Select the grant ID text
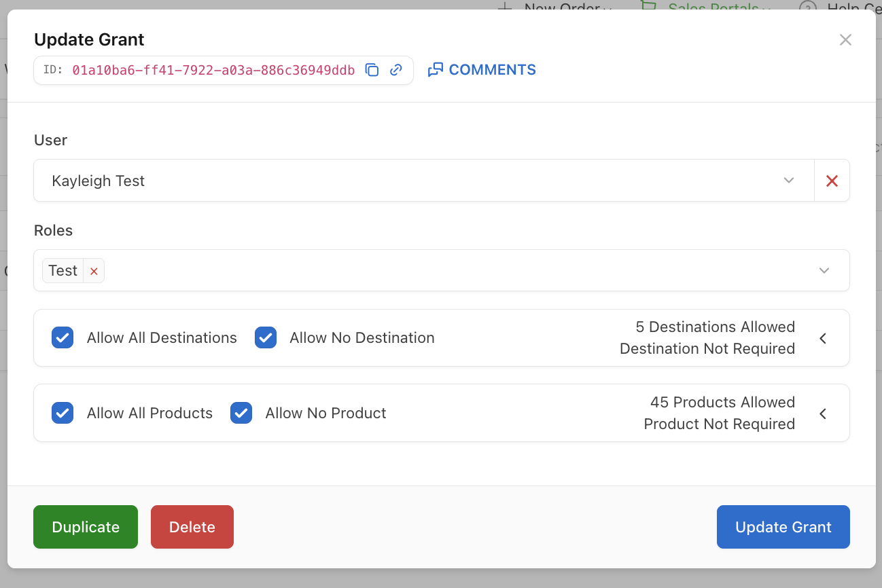 (x=213, y=70)
